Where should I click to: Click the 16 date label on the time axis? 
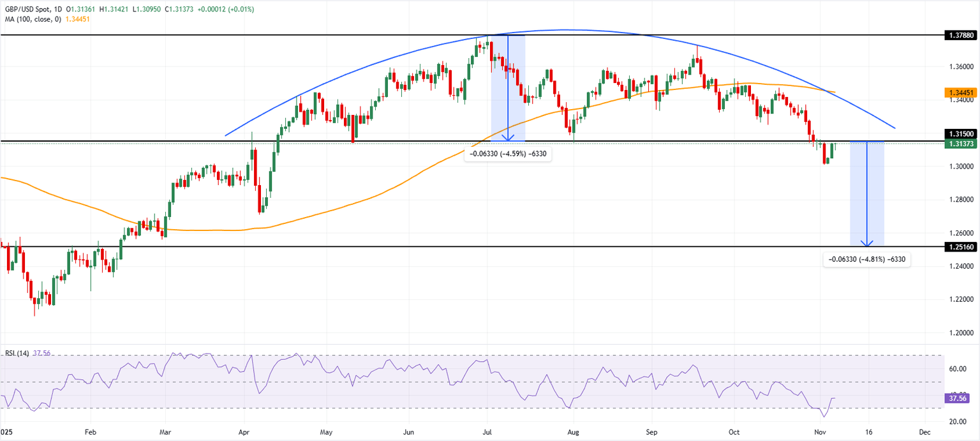coord(868,432)
